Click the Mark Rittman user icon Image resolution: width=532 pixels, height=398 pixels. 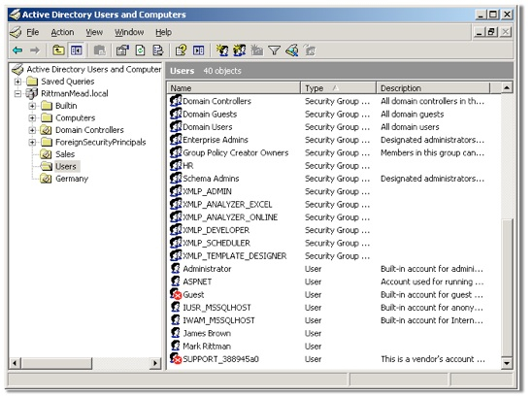tap(176, 346)
